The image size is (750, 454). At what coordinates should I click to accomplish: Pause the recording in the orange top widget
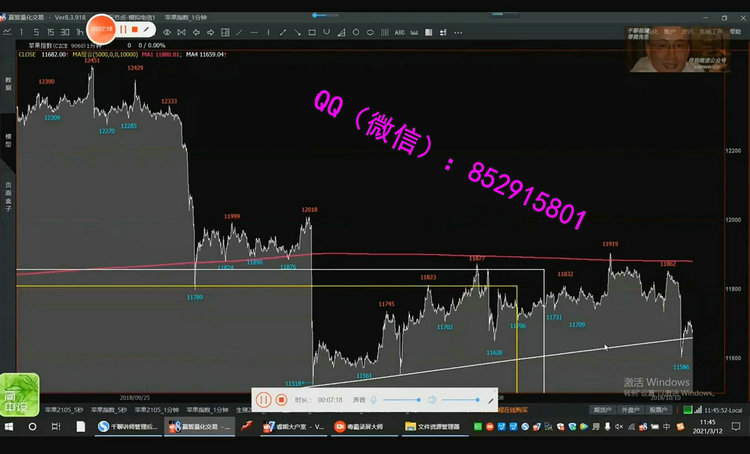click(x=123, y=30)
